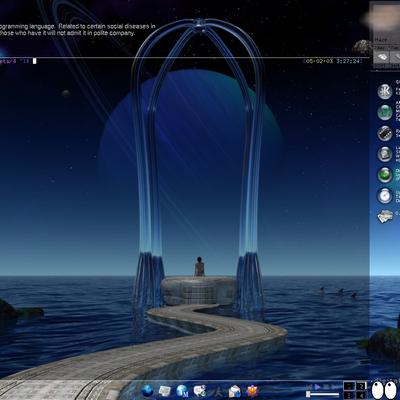
Task: Start playback with the media play button
Action: click(x=318, y=387)
